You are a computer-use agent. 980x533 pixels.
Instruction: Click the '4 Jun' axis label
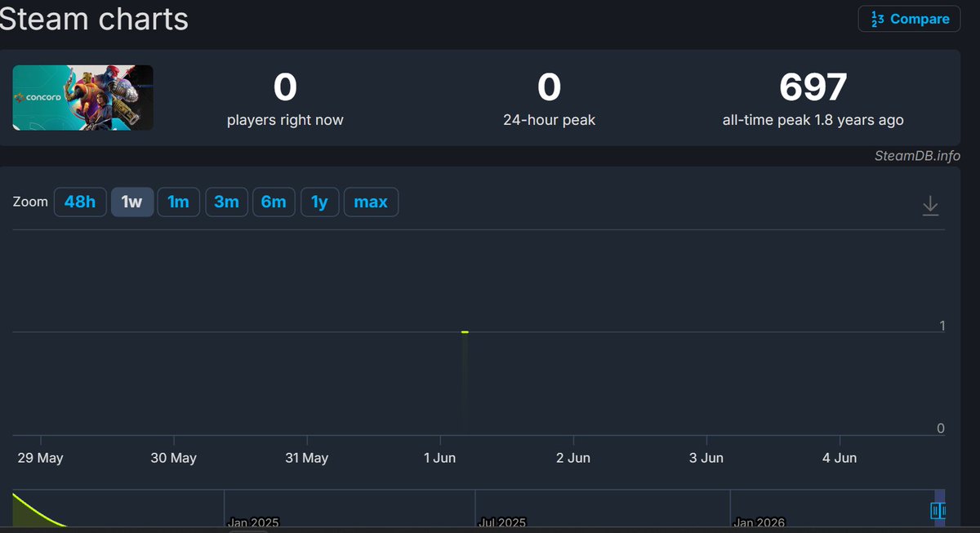(839, 458)
